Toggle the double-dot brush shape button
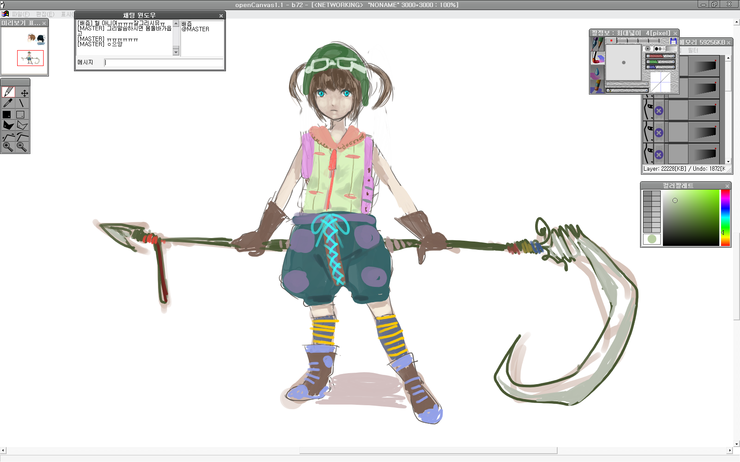740x462 pixels. click(x=658, y=49)
